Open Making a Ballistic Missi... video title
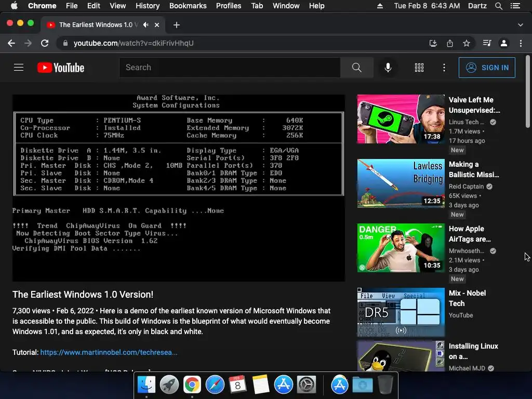532x399 pixels. coord(474,169)
